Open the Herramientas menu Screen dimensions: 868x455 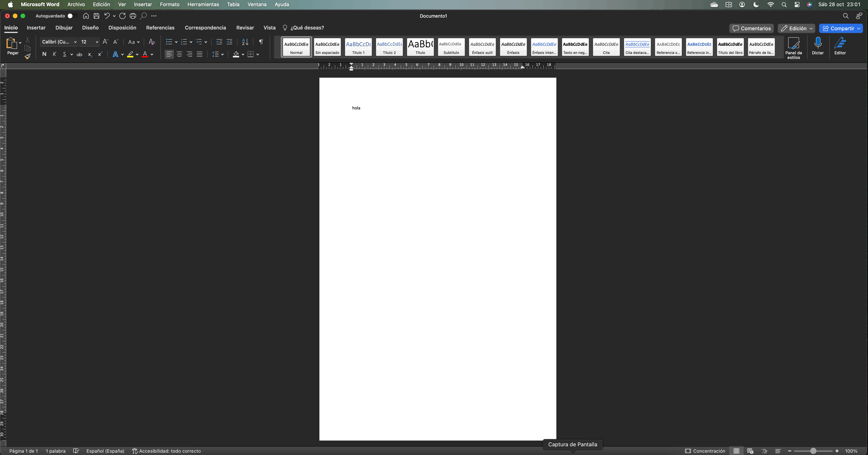click(203, 4)
